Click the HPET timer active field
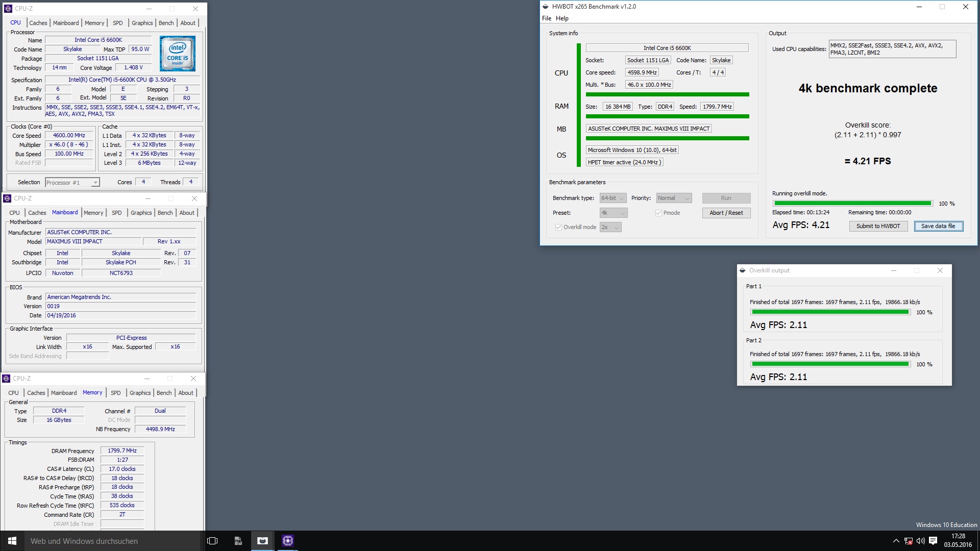 click(624, 163)
